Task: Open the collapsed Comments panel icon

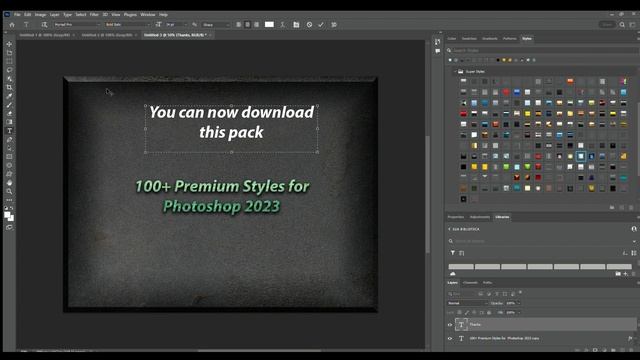Action: pos(438,51)
